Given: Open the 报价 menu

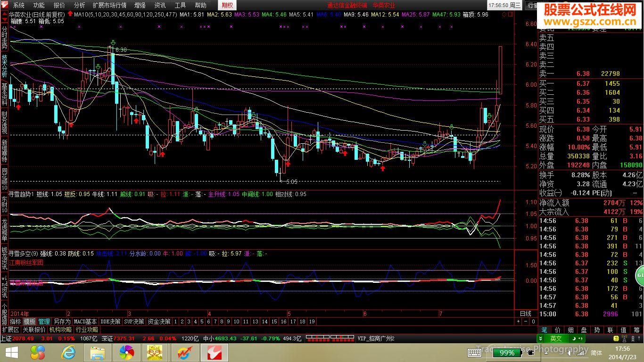Looking at the screenshot, I should click(x=59, y=5).
